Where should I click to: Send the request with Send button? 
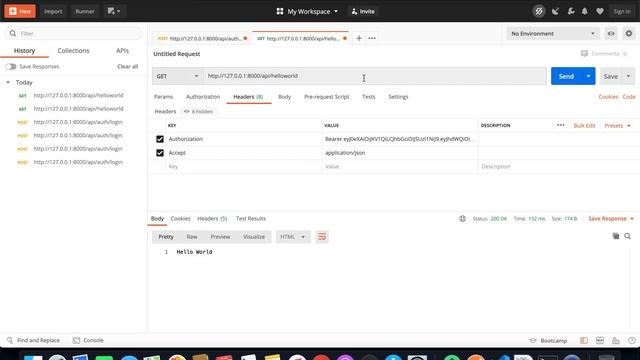(x=566, y=76)
